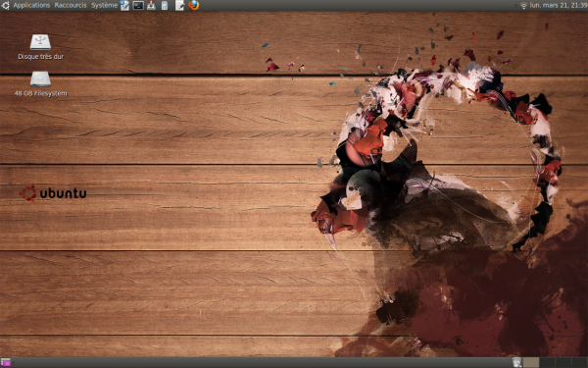Click the date and time clock applet
This screenshot has height=368, width=588.
[559, 5]
